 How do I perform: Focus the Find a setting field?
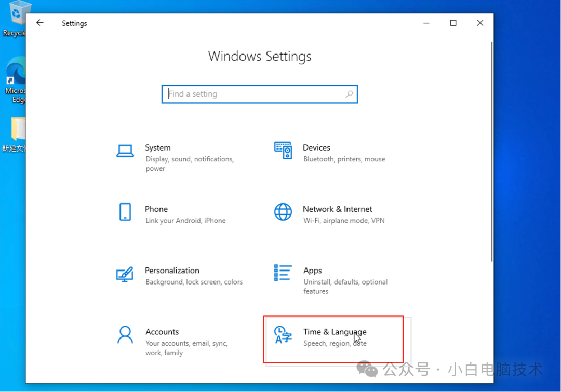point(260,94)
